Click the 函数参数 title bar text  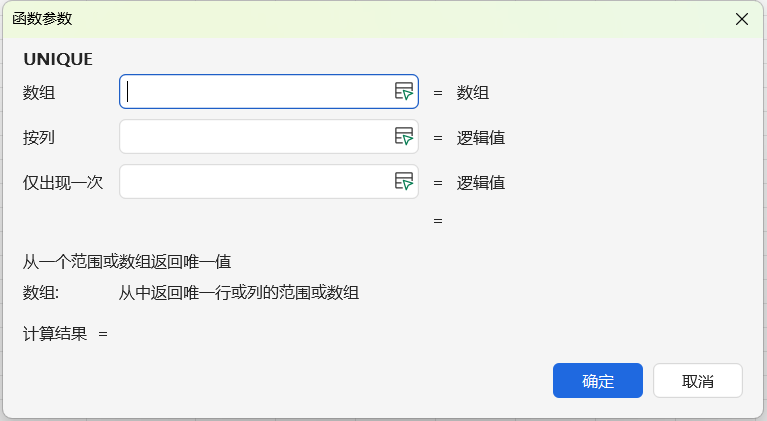click(42, 19)
